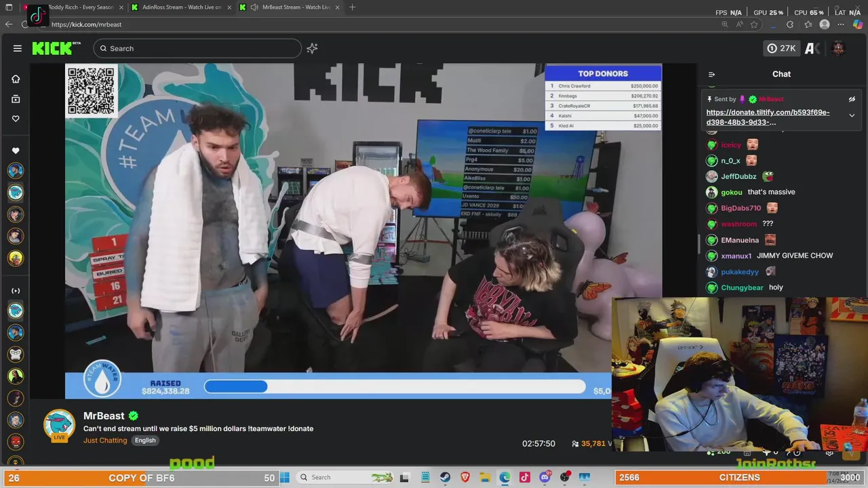Click username gokou in chat
The image size is (868, 488).
coord(732,192)
